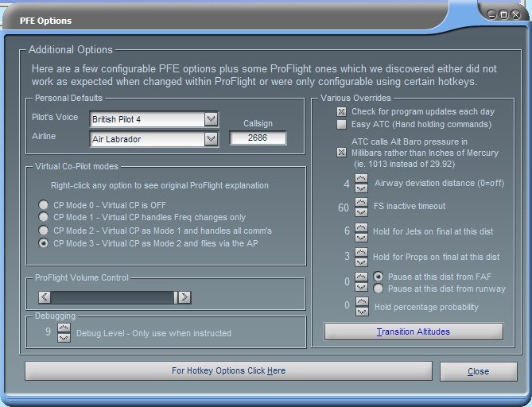Click the Right-click any option hint text

pyautogui.click(x=160, y=185)
